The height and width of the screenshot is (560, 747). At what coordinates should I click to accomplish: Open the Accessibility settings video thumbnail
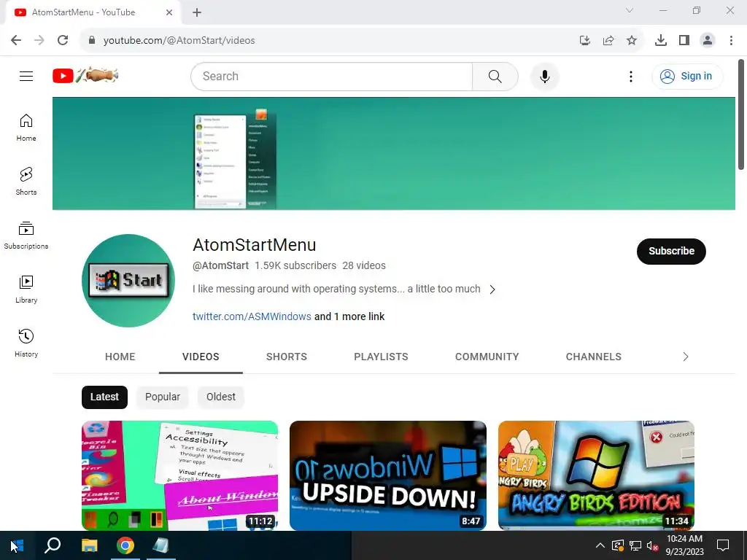tap(179, 475)
